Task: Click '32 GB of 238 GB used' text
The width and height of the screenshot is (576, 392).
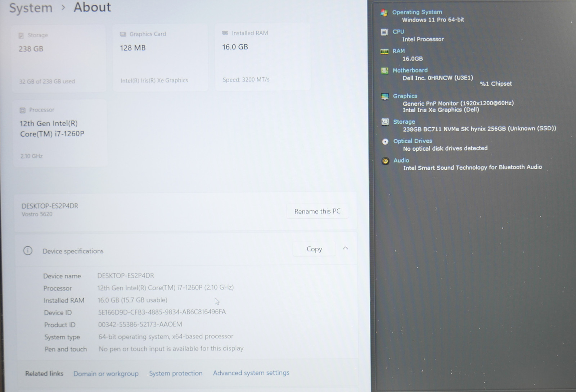Action: coord(47,82)
